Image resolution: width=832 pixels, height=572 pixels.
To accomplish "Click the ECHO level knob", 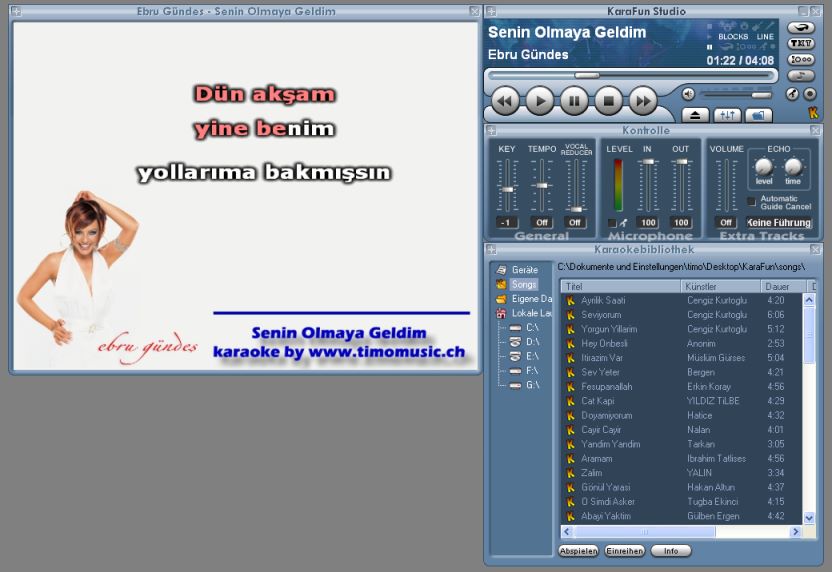I will coord(764,167).
